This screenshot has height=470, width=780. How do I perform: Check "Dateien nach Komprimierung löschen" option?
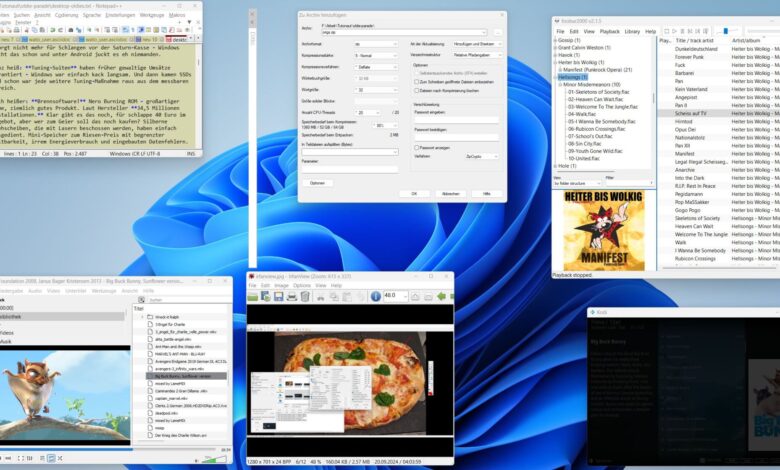(x=416, y=91)
